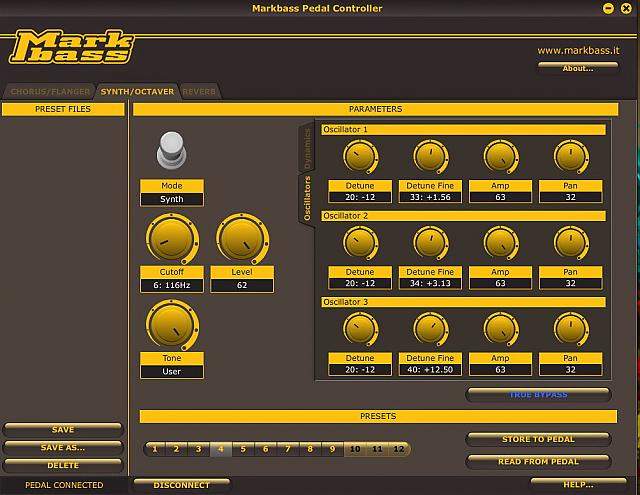Click Oscillator 2 Detune knob
This screenshot has width=640, height=495.
pos(360,243)
